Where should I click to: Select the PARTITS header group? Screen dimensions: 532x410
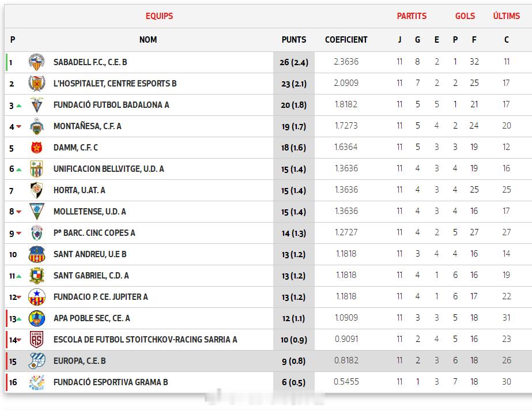click(412, 16)
